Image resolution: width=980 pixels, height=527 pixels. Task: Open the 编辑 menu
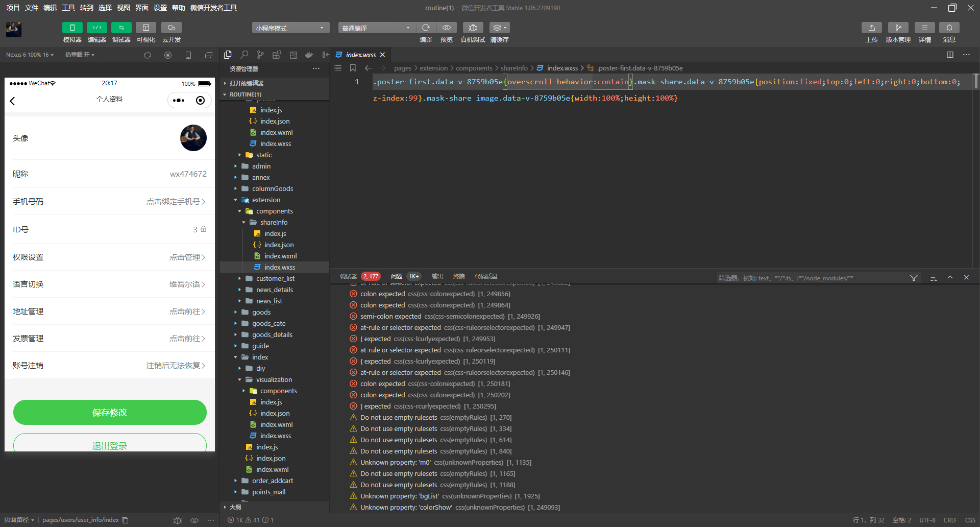[x=50, y=8]
